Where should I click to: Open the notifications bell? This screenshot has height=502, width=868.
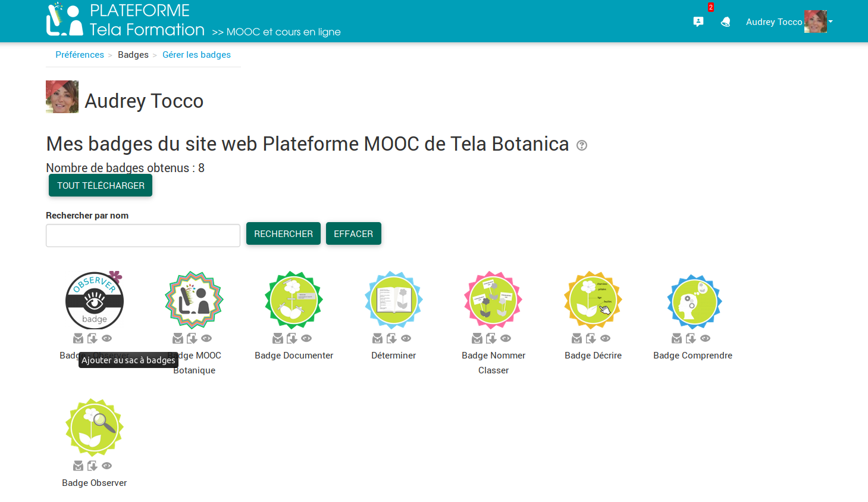tap(725, 22)
